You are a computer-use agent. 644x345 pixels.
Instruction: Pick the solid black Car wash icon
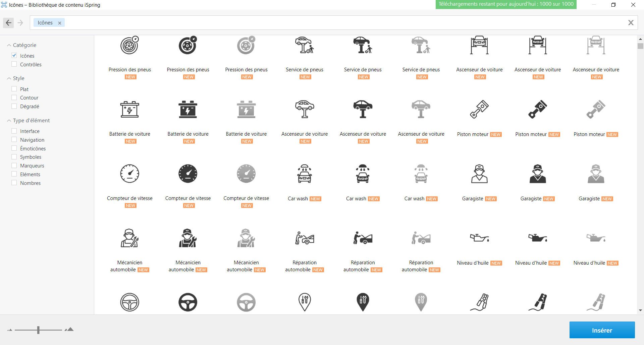(x=363, y=174)
